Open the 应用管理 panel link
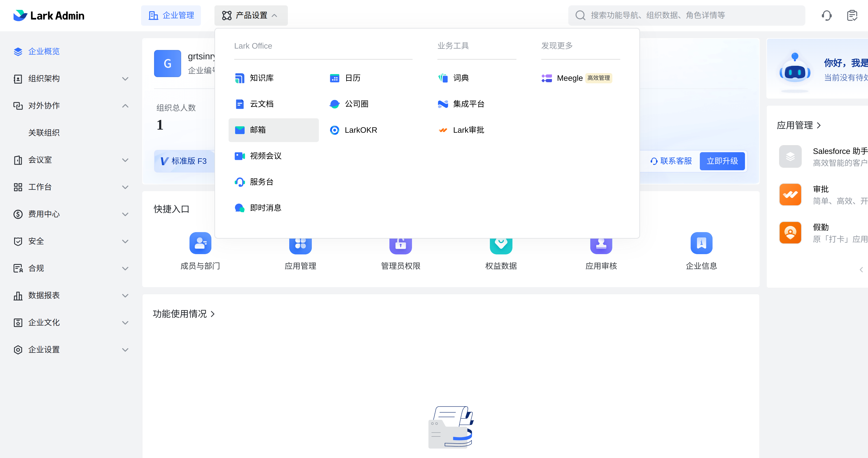The width and height of the screenshot is (868, 458). tap(799, 125)
